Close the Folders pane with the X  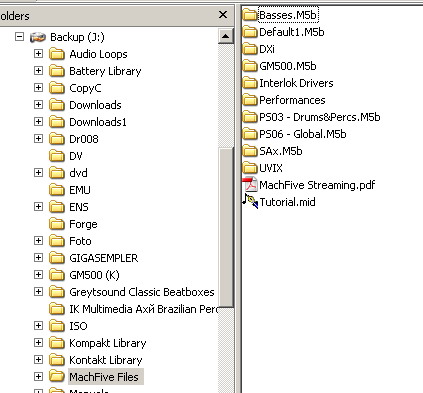click(x=223, y=15)
